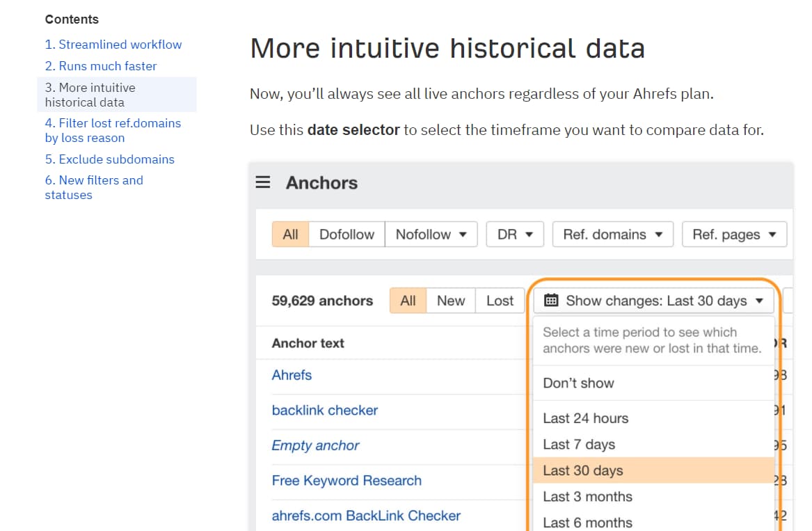
Task: Go to Exclude subdomains section
Action: (110, 159)
